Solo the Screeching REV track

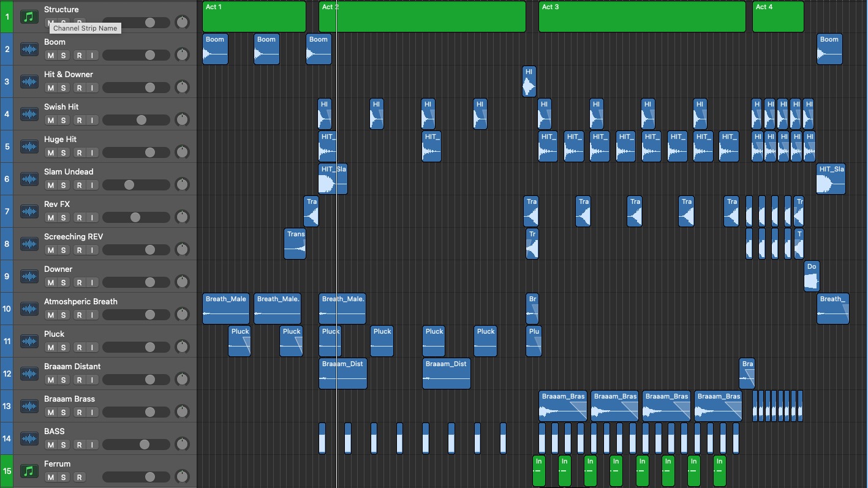(63, 250)
